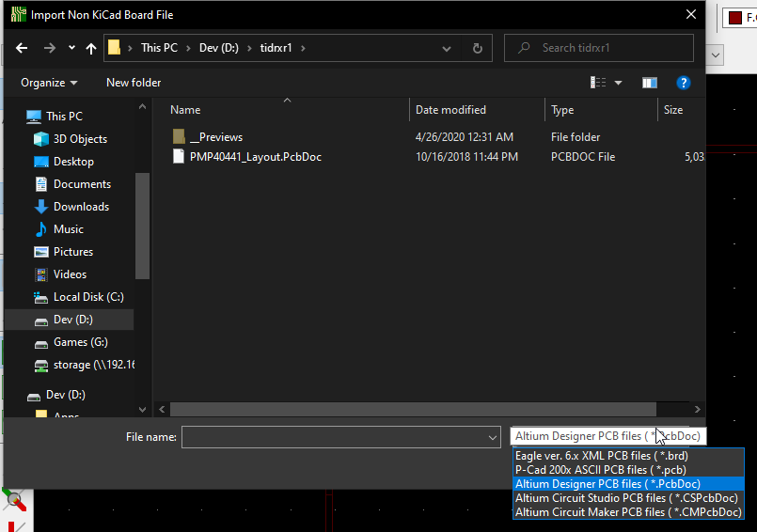
Task: Refresh the tidrxr1 folder view
Action: pyautogui.click(x=477, y=48)
